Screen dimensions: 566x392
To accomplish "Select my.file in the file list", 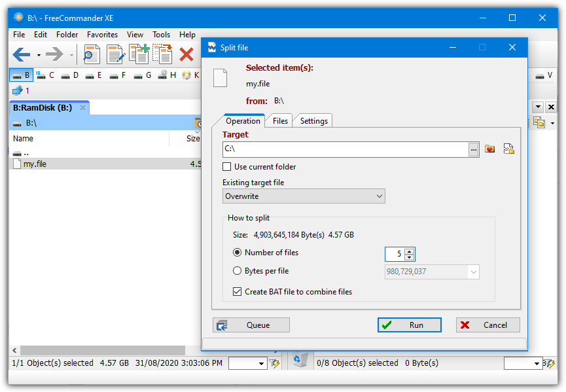I will tap(105, 164).
